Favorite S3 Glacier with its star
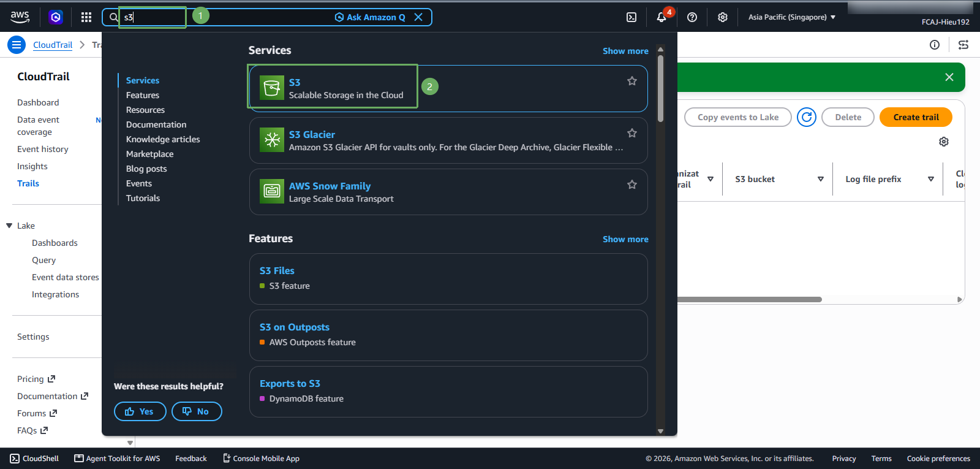Image resolution: width=980 pixels, height=469 pixels. [632, 133]
